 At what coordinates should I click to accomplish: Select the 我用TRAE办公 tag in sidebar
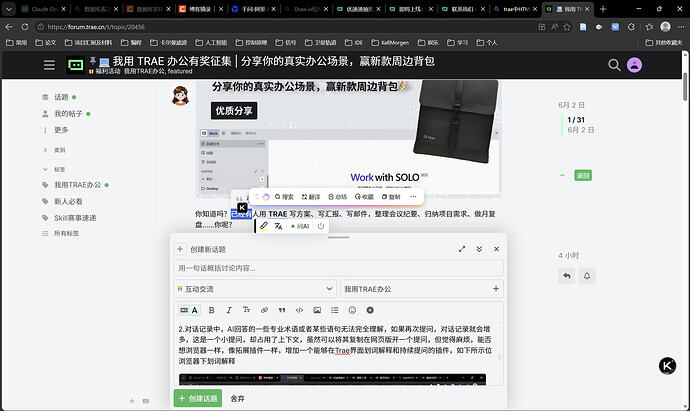point(77,185)
